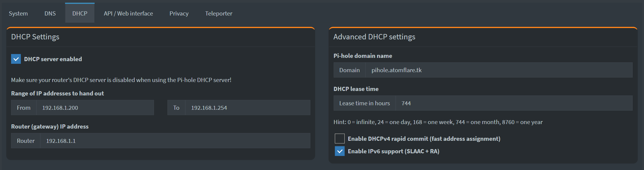Switch to the DNS tab
The image size is (644, 170).
[50, 13]
